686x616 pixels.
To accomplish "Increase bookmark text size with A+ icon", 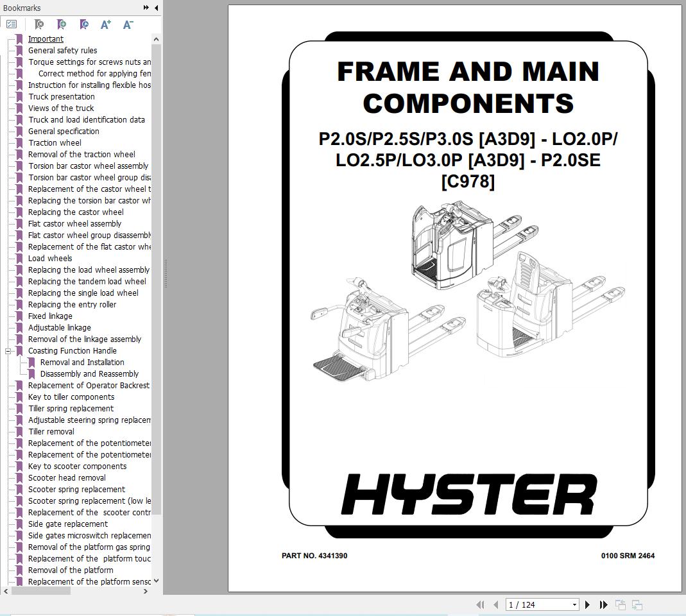I will coord(106,24).
